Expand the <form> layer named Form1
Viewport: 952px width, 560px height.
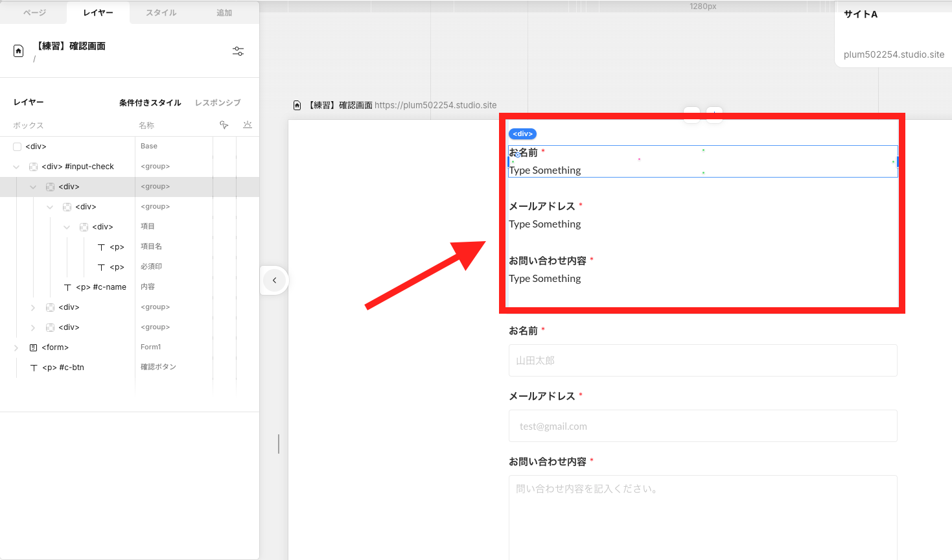tap(15, 347)
